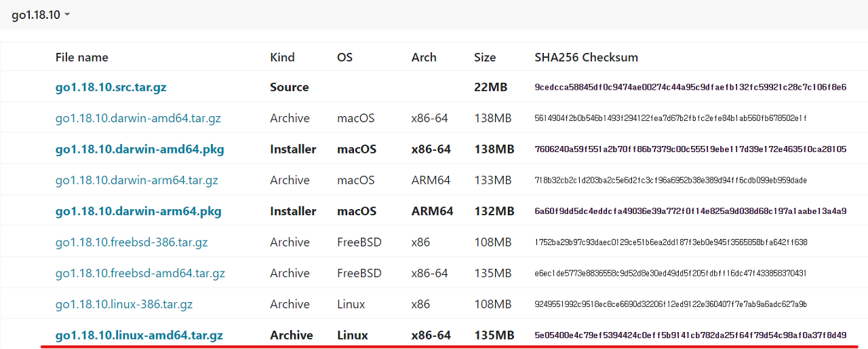Viewport: 868px width, 349px height.
Task: Expand the go1.18.10 version dropdown arrow
Action: click(67, 15)
